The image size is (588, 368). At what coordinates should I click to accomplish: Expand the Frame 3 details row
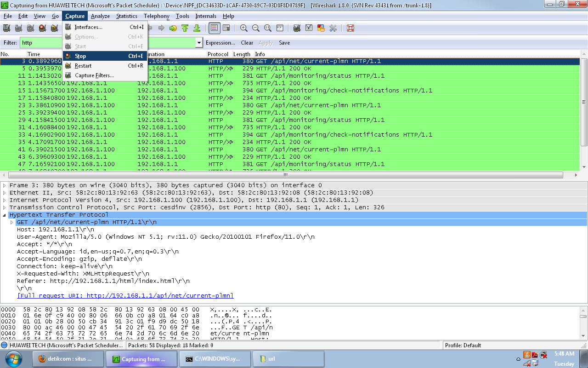tap(5, 185)
